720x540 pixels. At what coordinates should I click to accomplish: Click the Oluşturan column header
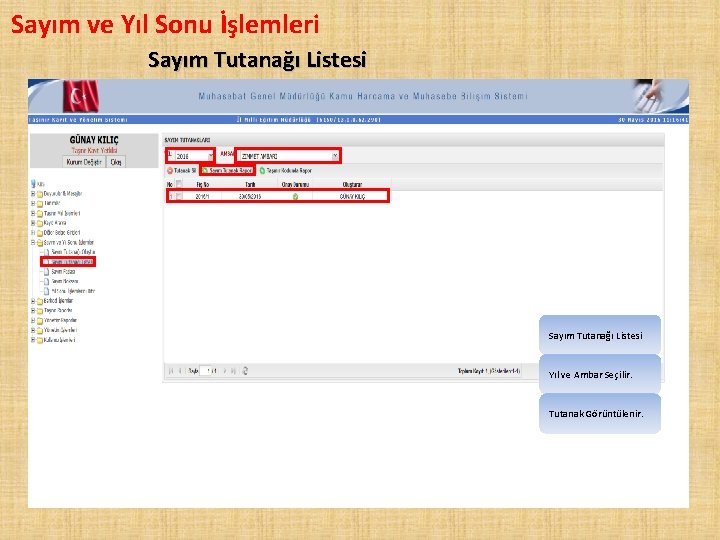click(352, 184)
